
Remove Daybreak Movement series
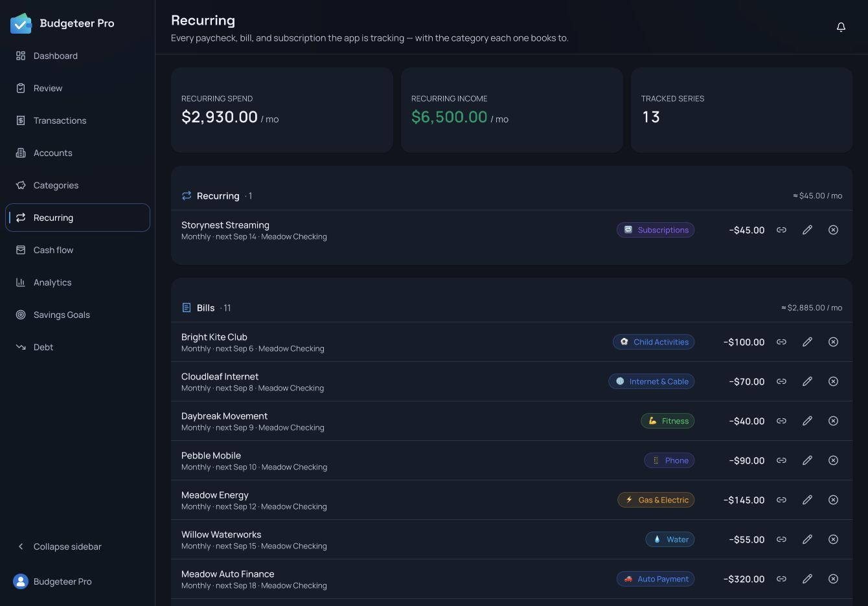834,421
